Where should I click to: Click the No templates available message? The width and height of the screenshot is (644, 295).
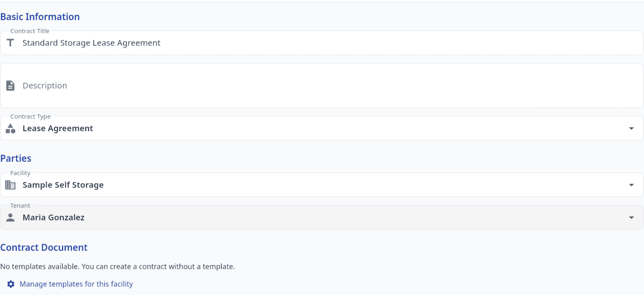(117, 267)
